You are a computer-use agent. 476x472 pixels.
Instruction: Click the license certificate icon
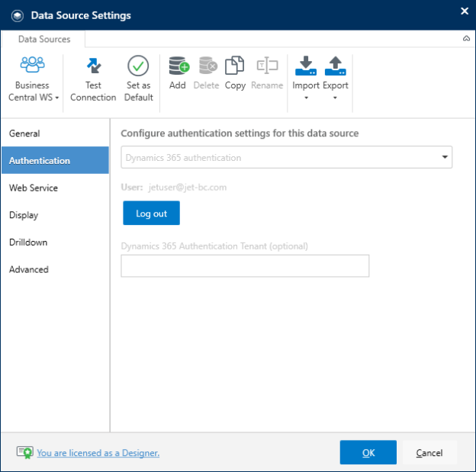point(25,453)
